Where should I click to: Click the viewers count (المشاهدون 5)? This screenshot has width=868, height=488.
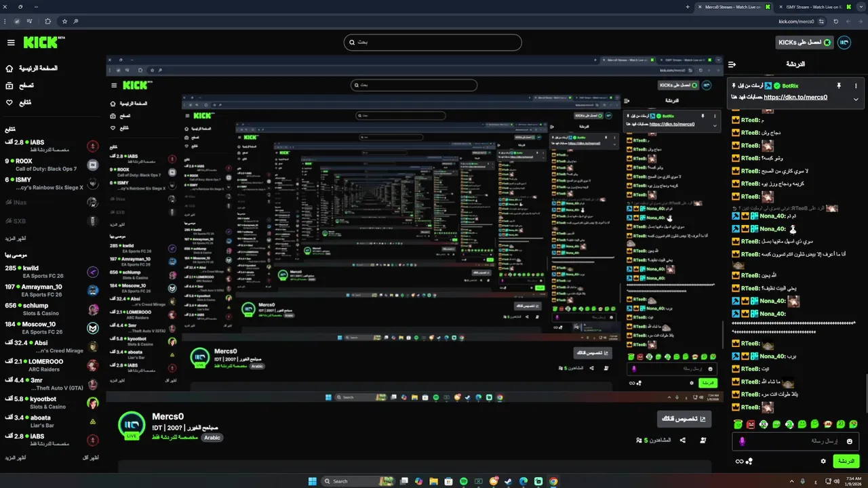point(654,440)
